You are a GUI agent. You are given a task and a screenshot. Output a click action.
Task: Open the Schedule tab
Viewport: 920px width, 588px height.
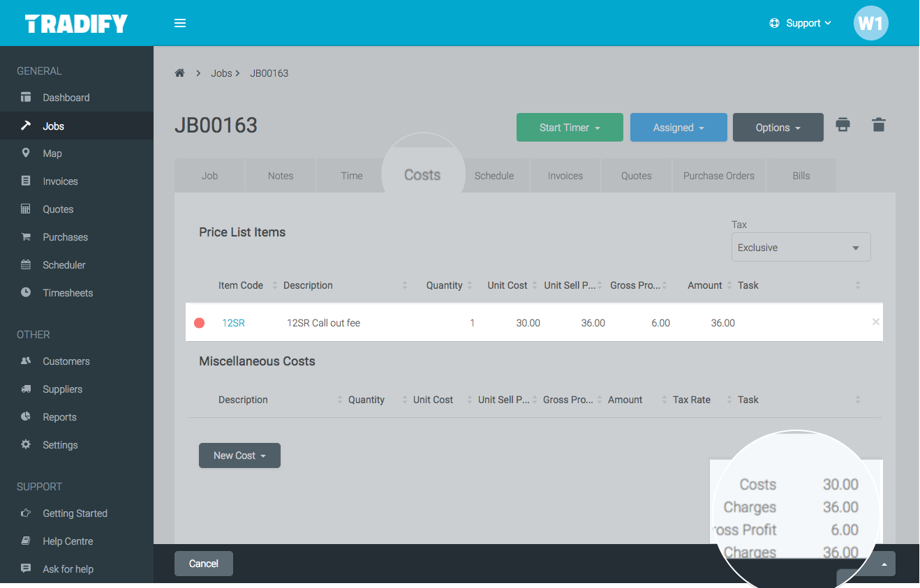[495, 175]
